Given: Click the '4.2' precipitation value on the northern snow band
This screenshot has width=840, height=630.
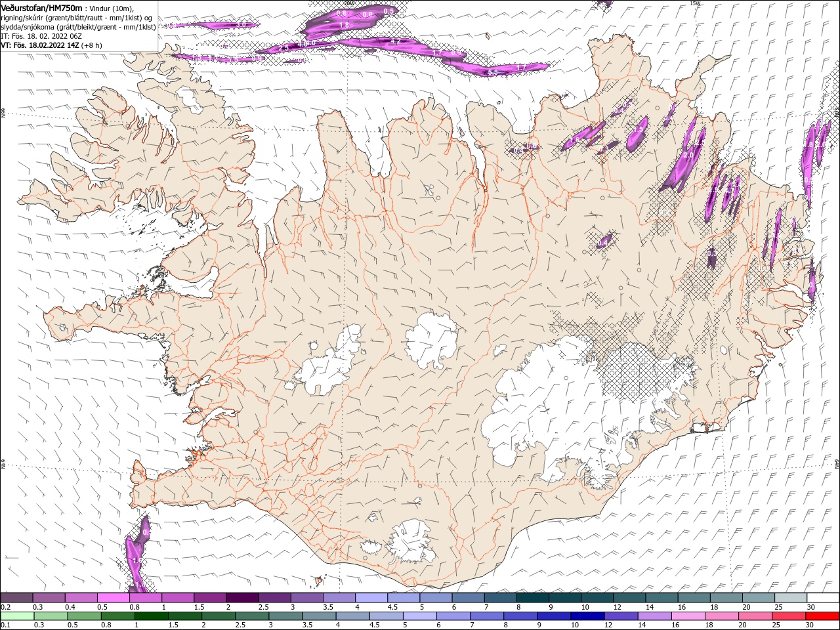Looking at the screenshot, I should tap(395, 41).
